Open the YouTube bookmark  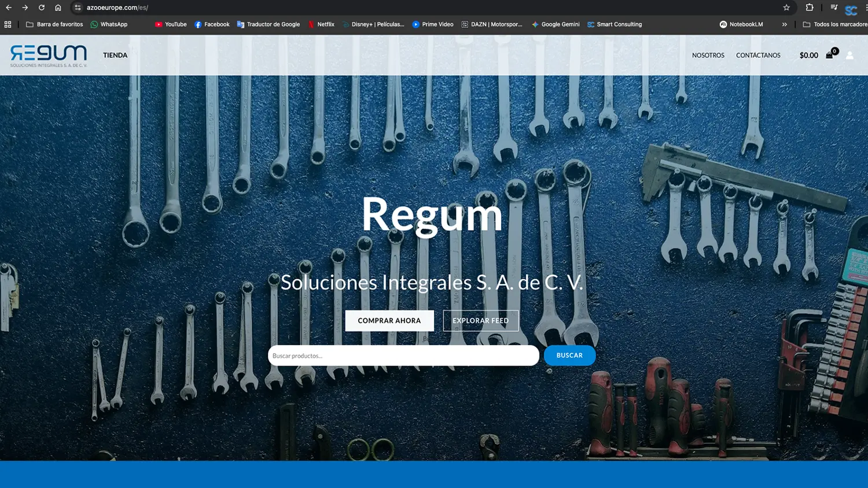pyautogui.click(x=171, y=24)
